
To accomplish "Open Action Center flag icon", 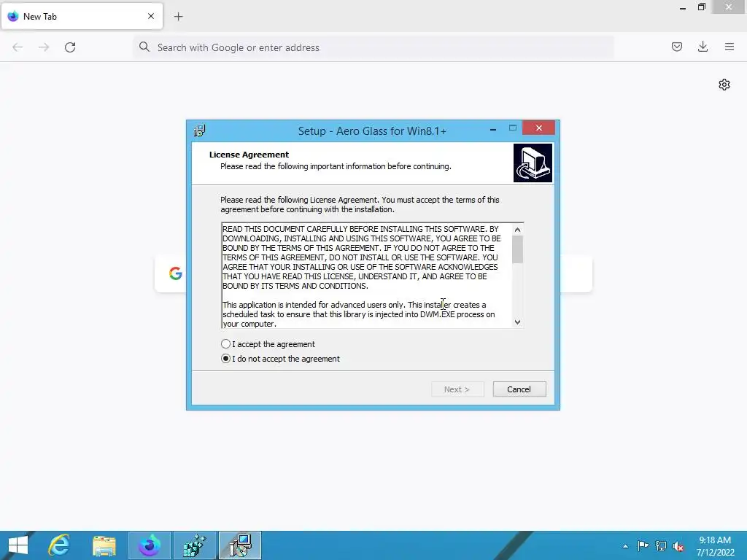I will [x=643, y=545].
